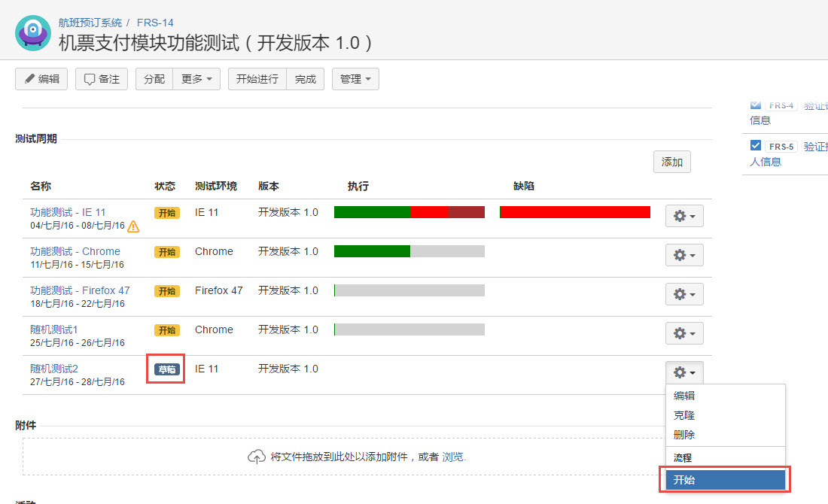Open gear menu for 功能测试 - IE 11
The width and height of the screenshot is (828, 504).
coord(683,216)
